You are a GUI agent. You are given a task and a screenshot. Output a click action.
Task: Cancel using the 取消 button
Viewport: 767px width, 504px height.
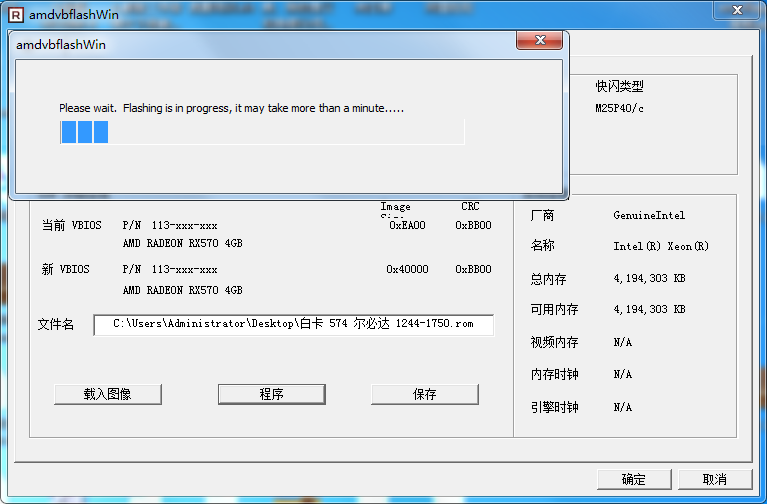click(714, 479)
